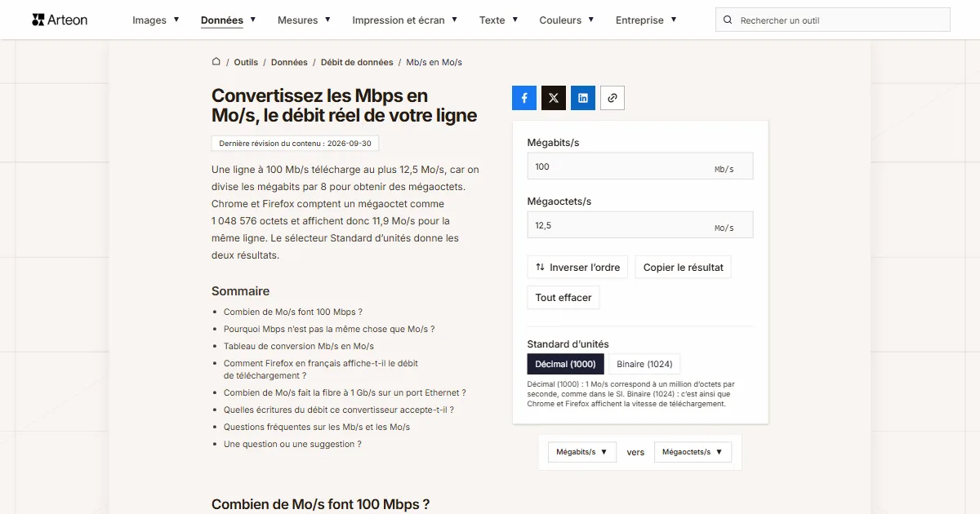The width and height of the screenshot is (980, 514).
Task: Click Dernière révision du contenu date badge
Action: (x=295, y=144)
